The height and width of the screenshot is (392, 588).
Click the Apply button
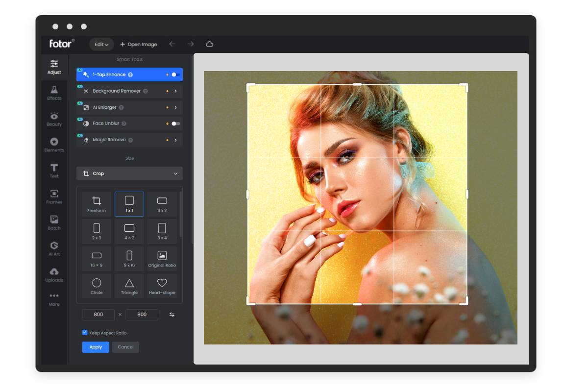coord(96,347)
